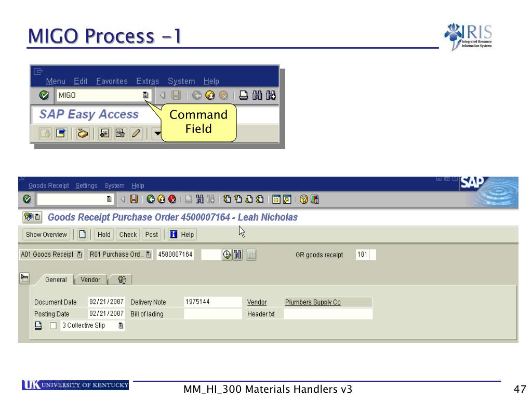Click the Change Favorites pencil icon
532x399 pixels.
click(x=136, y=133)
